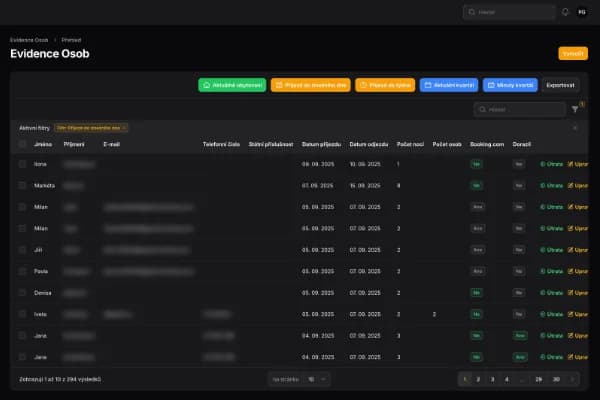The height and width of the screenshot is (400, 600).
Task: Sort by the Booking.com column header
Action: 487,144
